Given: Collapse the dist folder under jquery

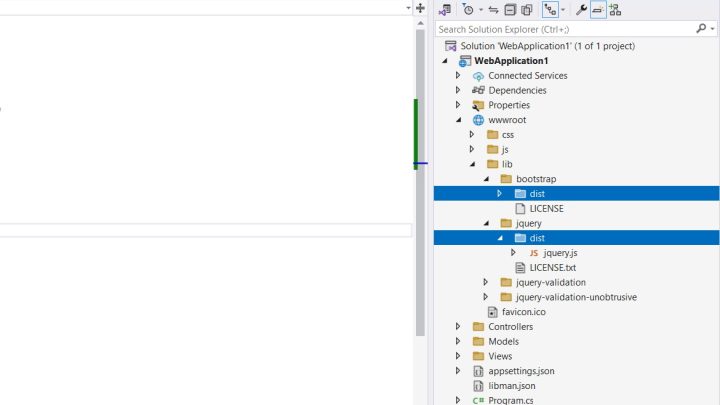Looking at the screenshot, I should (x=500, y=238).
